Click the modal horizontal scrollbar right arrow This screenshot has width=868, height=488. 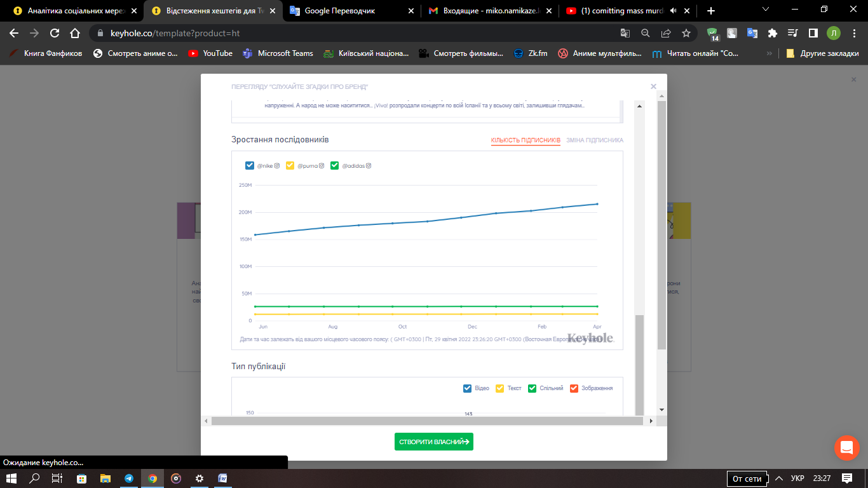651,421
